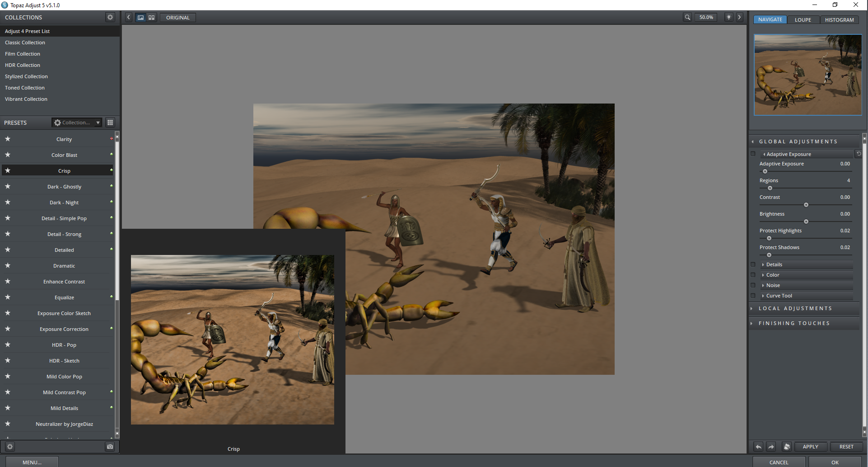The height and width of the screenshot is (467, 868).
Task: Favorite the Dark - Ghostly preset star
Action: [8, 187]
